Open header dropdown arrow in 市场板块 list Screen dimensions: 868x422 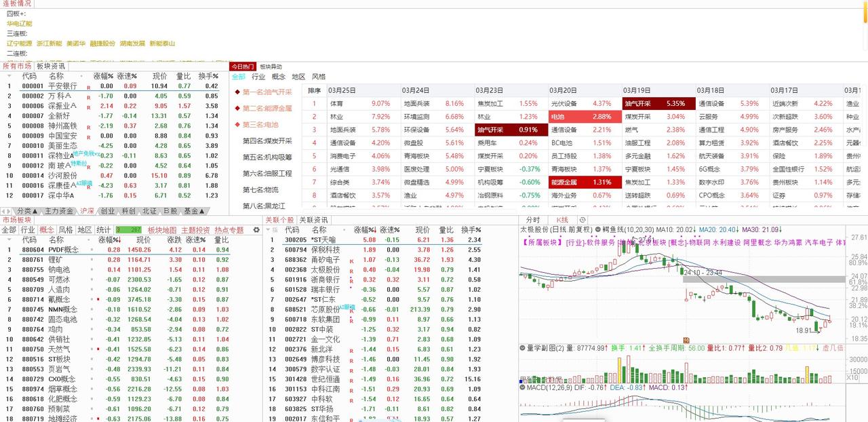(8, 239)
